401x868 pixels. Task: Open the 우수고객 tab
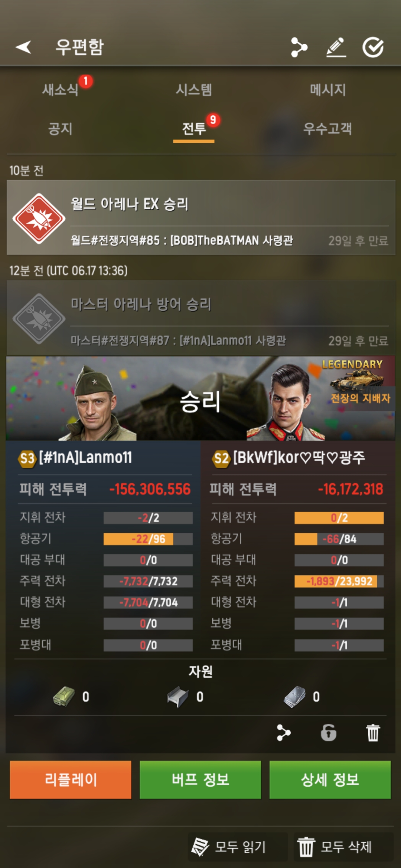(327, 129)
